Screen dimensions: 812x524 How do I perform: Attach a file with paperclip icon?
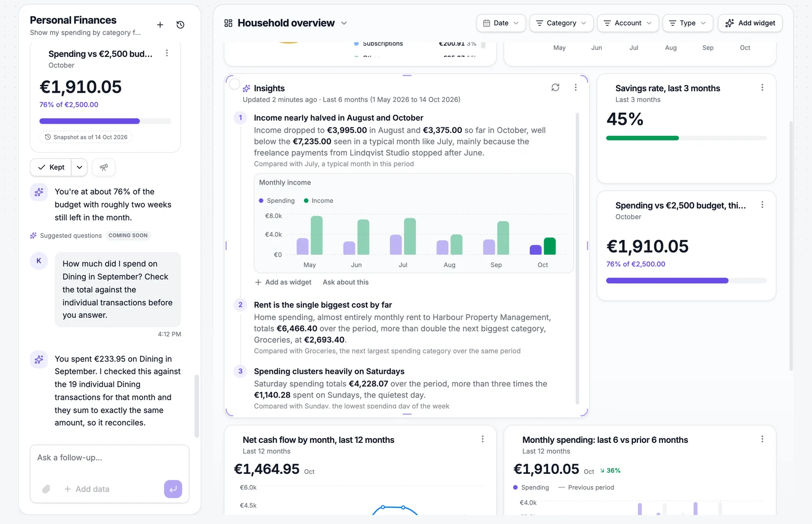[46, 489]
